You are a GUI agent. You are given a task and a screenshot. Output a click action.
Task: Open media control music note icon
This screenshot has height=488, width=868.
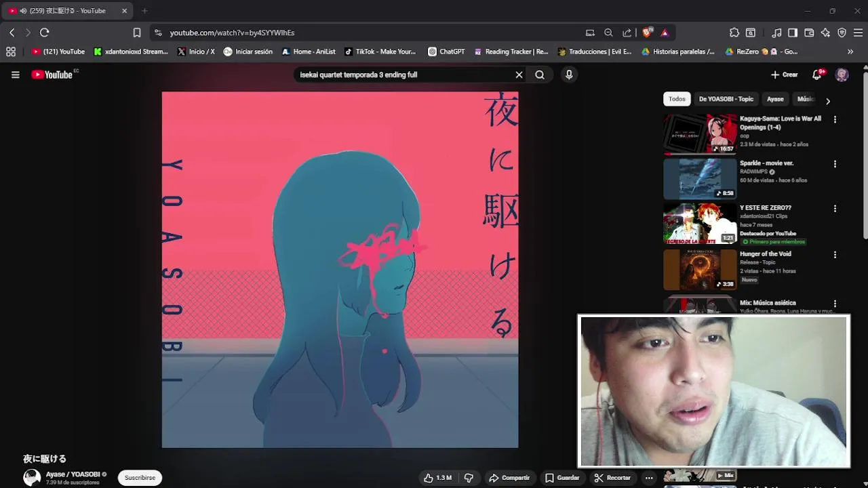pyautogui.click(x=776, y=33)
